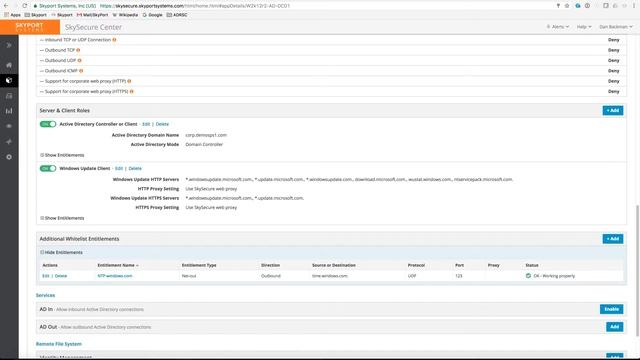Open the bar chart reports sidebar icon
The image size is (640, 360).
[9, 111]
